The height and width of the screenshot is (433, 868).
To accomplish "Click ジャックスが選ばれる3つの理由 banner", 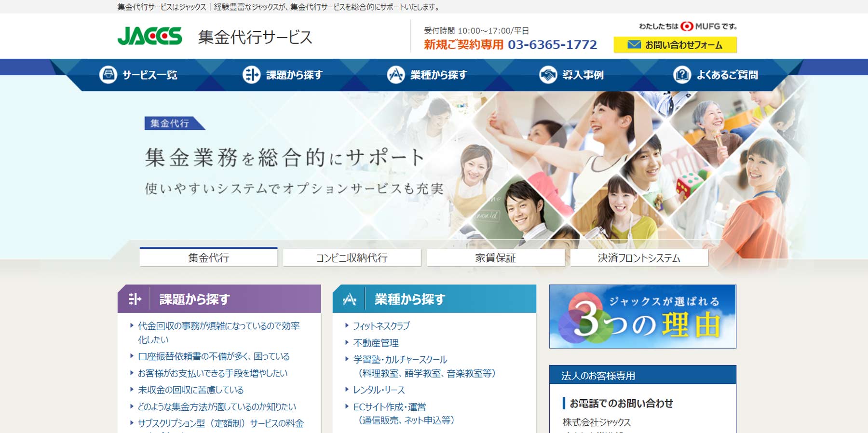I will click(x=643, y=316).
